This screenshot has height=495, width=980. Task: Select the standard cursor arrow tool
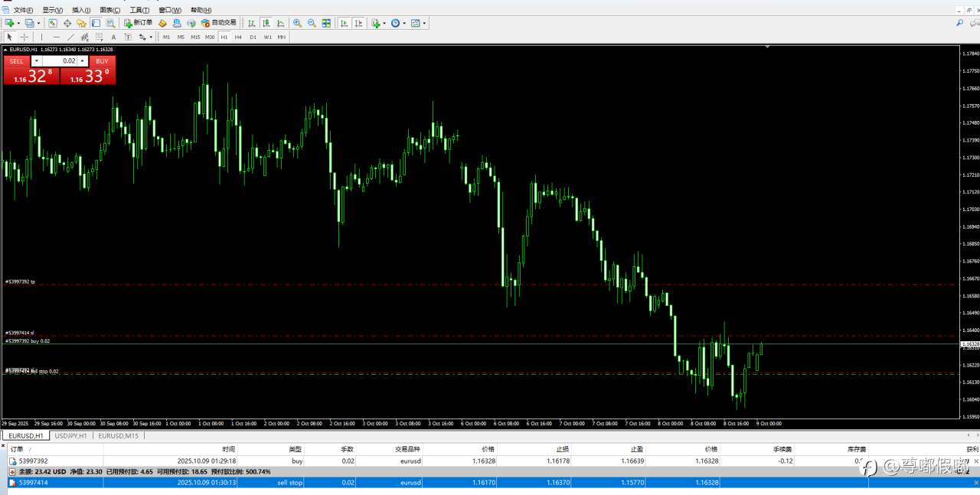tap(9, 37)
